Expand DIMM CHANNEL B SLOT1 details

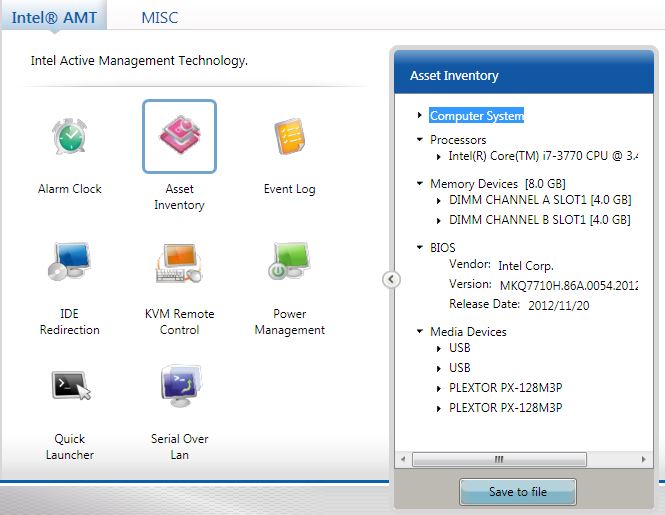pyautogui.click(x=439, y=221)
